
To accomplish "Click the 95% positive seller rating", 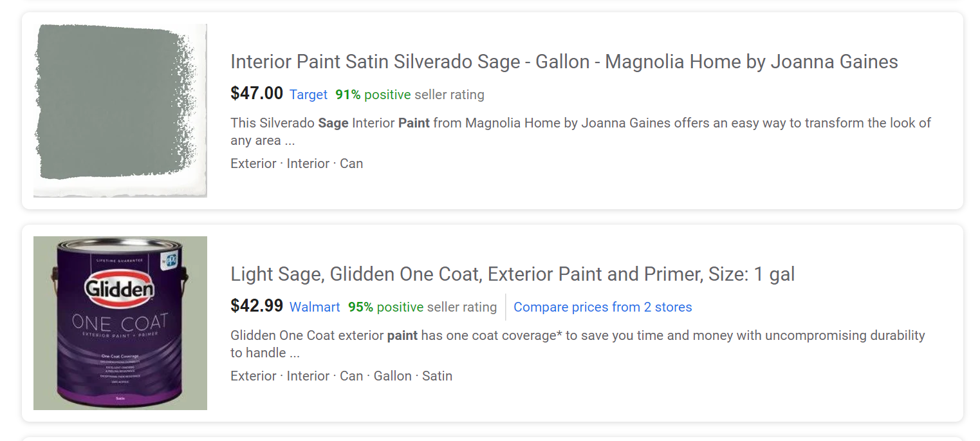I will pos(422,307).
